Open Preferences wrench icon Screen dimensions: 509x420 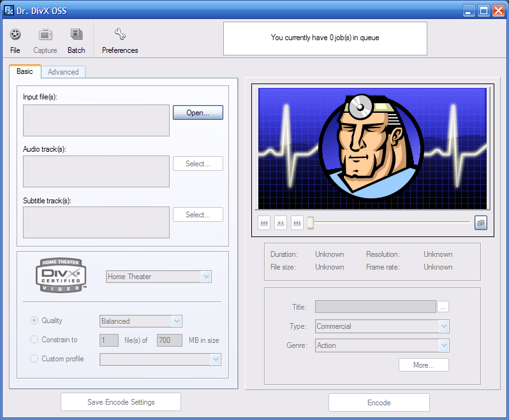coord(120,35)
